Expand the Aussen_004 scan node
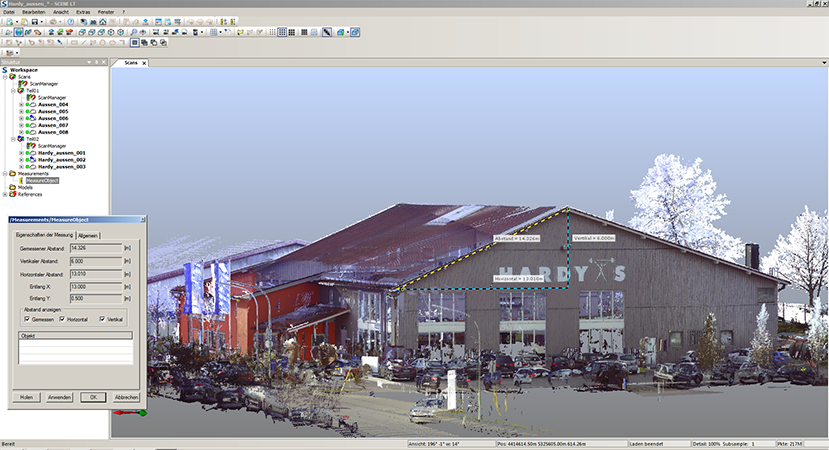The width and height of the screenshot is (829, 450). click(21, 105)
